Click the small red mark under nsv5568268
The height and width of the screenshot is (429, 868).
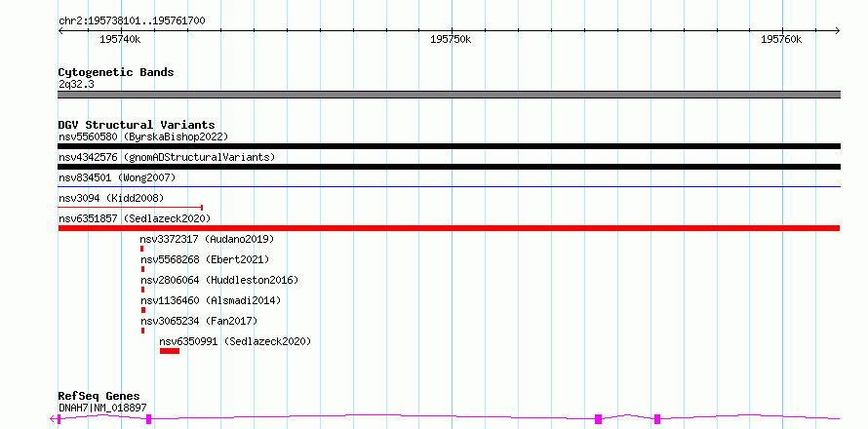142,269
